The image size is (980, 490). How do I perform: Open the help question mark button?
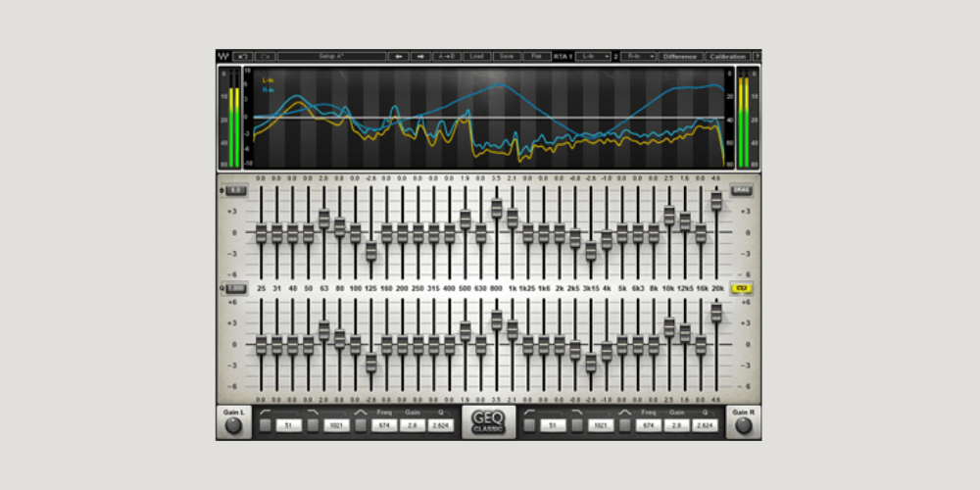pyautogui.click(x=757, y=56)
